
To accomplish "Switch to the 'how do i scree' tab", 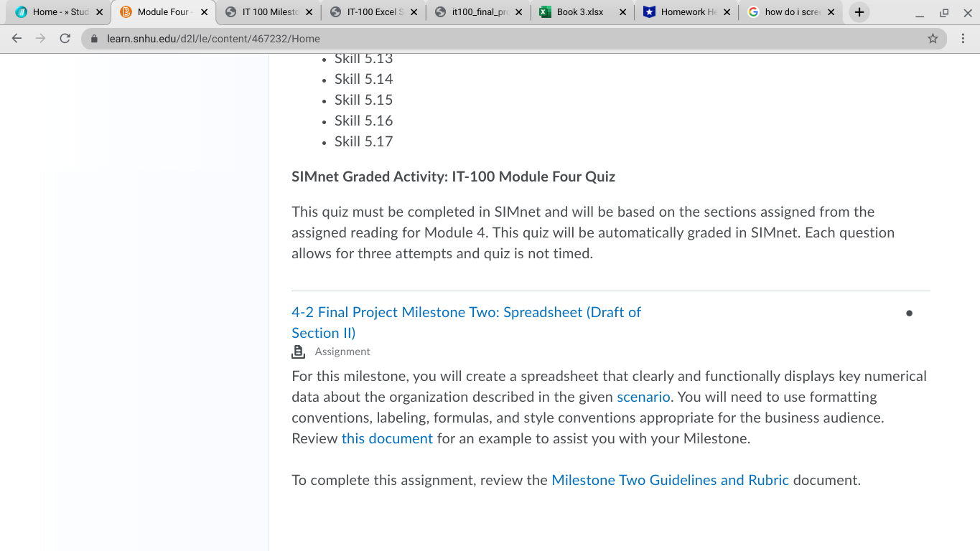I will (x=791, y=12).
